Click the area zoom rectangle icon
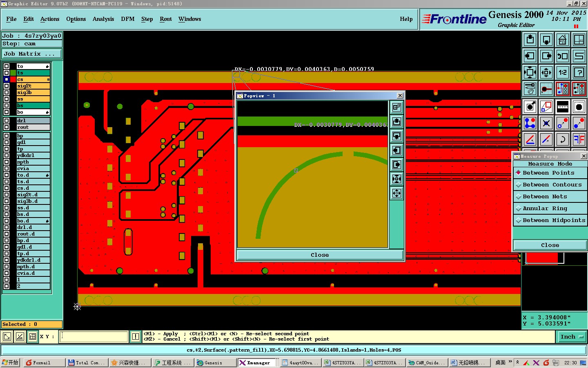Viewport: 588px width, 368px height. (x=546, y=107)
